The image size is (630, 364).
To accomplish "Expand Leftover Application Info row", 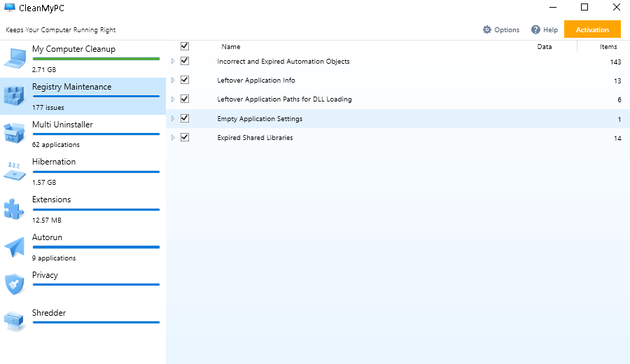I will 173,80.
